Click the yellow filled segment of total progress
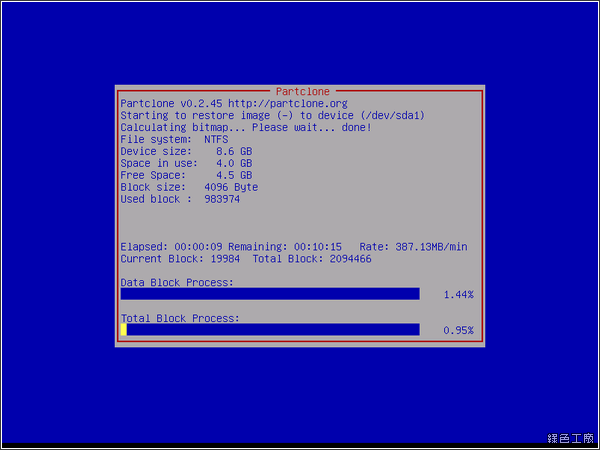Viewport: 600px width, 450px height. tap(124, 329)
